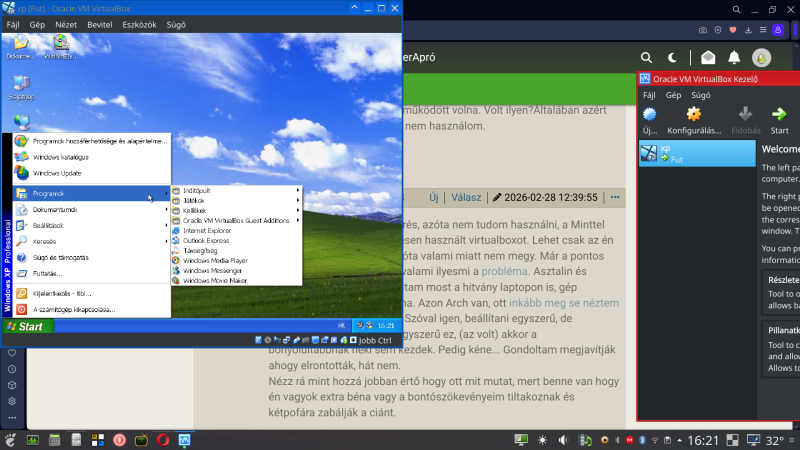Click the volume speaker icon in system tray
The width and height of the screenshot is (800, 450).
563,440
